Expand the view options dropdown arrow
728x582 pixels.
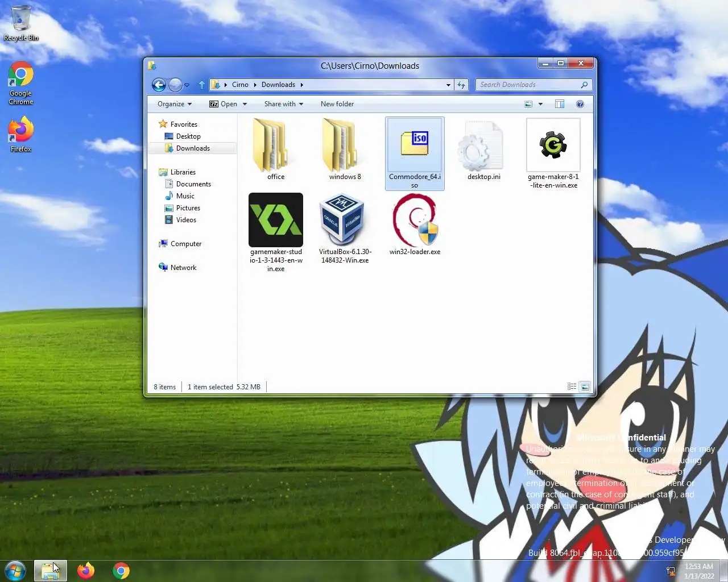pyautogui.click(x=540, y=104)
